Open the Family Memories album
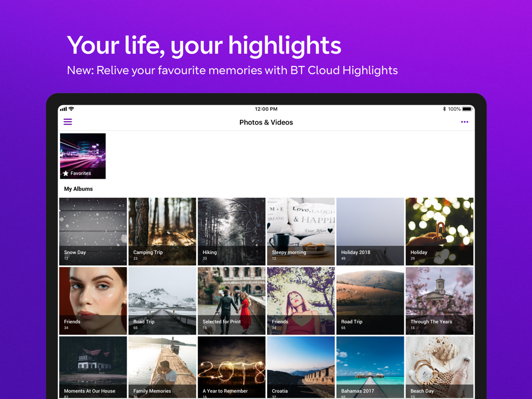 162,368
